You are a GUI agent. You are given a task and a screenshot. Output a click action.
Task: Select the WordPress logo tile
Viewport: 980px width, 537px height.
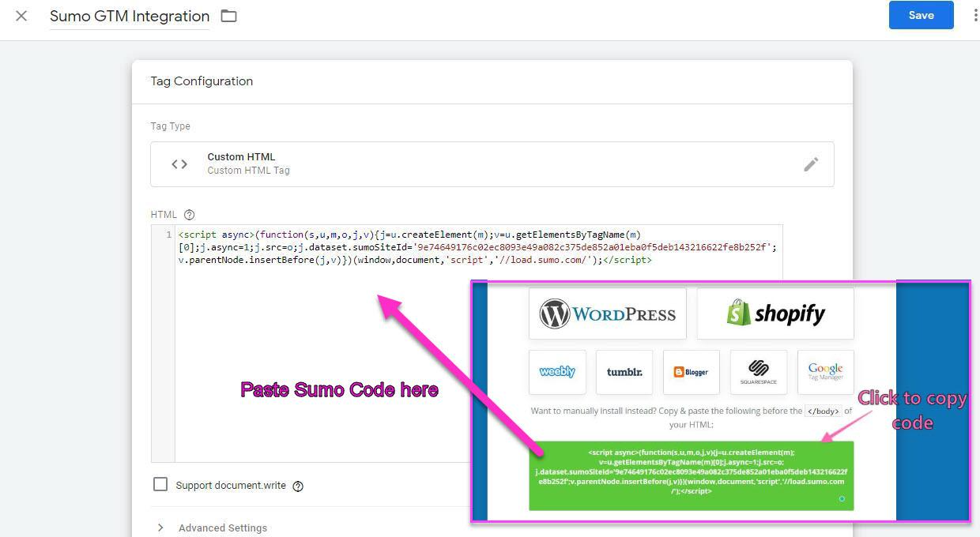click(x=607, y=314)
